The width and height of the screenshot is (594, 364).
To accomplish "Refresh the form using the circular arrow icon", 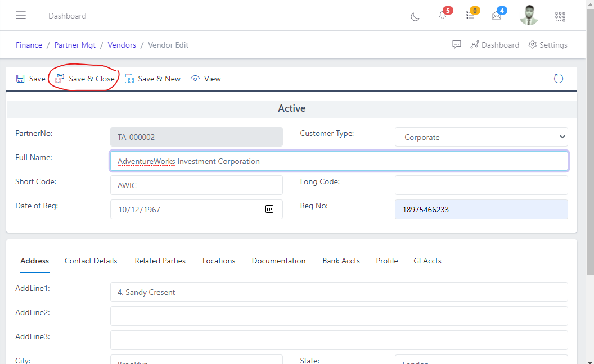I will 558,79.
